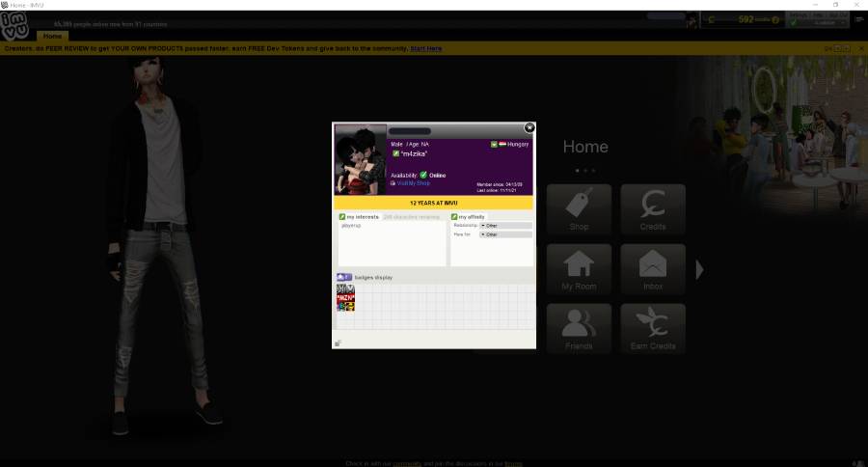Toggle the country visibility checkbox next to Hungary
868x467 pixels.
tap(494, 144)
